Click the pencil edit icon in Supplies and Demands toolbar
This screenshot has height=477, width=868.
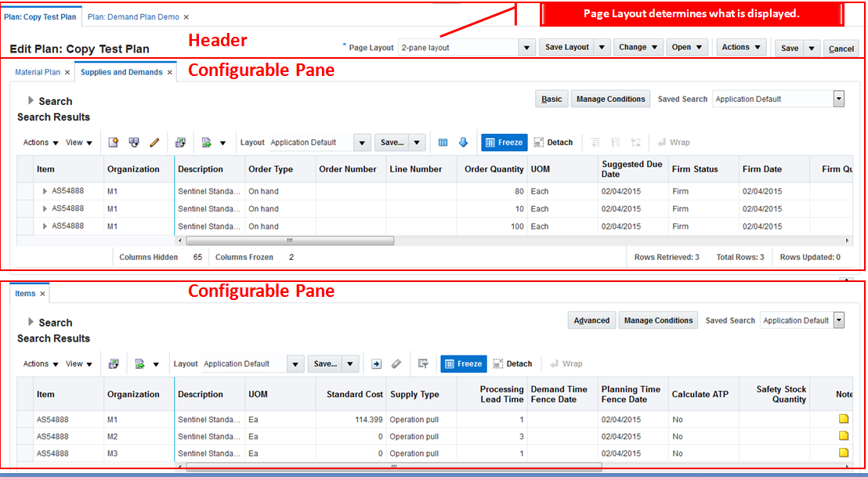click(x=154, y=143)
